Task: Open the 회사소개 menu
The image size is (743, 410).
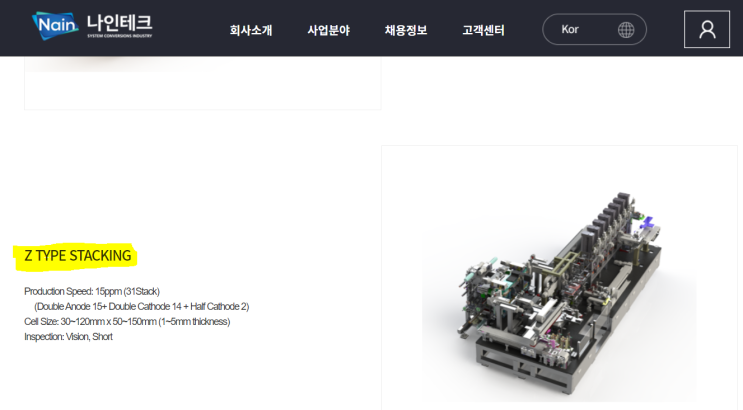Action: point(251,30)
